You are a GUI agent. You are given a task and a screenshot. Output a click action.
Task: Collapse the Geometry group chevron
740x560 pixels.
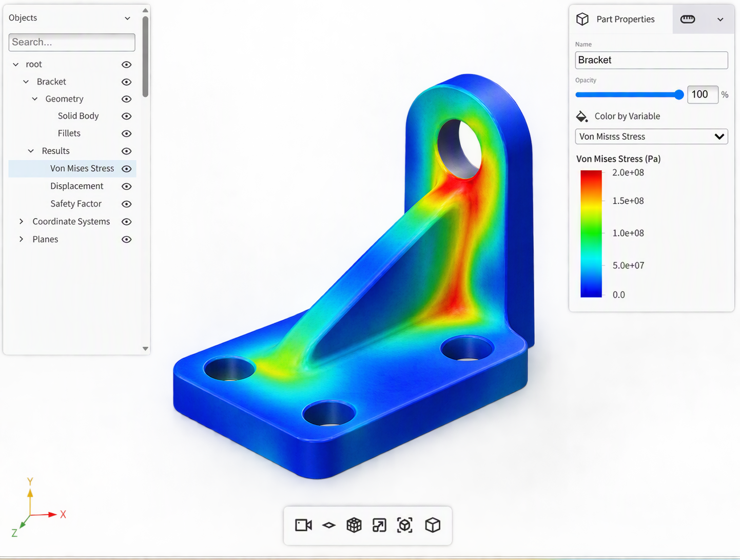click(35, 99)
